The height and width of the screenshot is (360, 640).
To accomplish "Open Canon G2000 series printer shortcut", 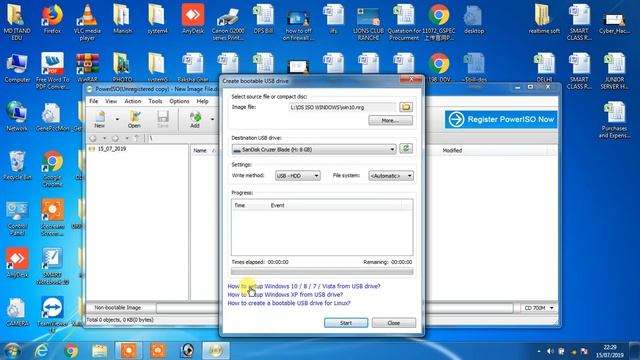I will coord(228,22).
